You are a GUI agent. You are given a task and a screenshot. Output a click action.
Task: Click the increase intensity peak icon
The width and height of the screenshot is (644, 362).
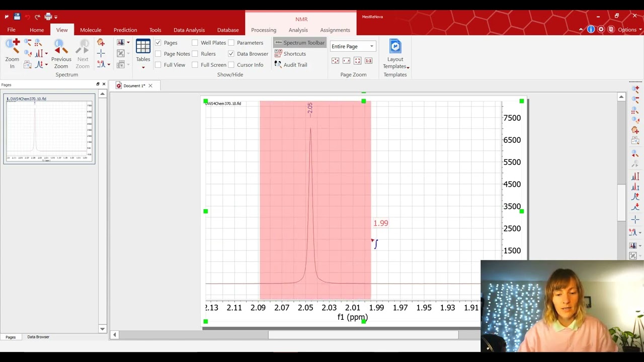[x=39, y=64]
